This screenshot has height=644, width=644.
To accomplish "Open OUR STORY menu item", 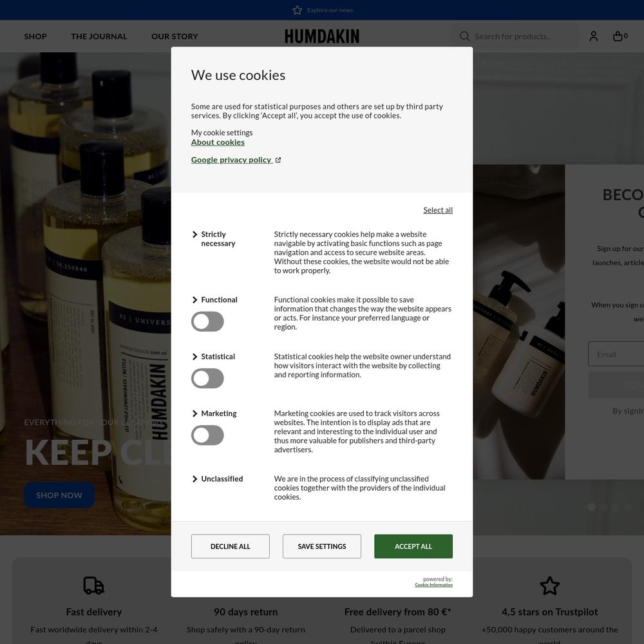I will 175,36.
